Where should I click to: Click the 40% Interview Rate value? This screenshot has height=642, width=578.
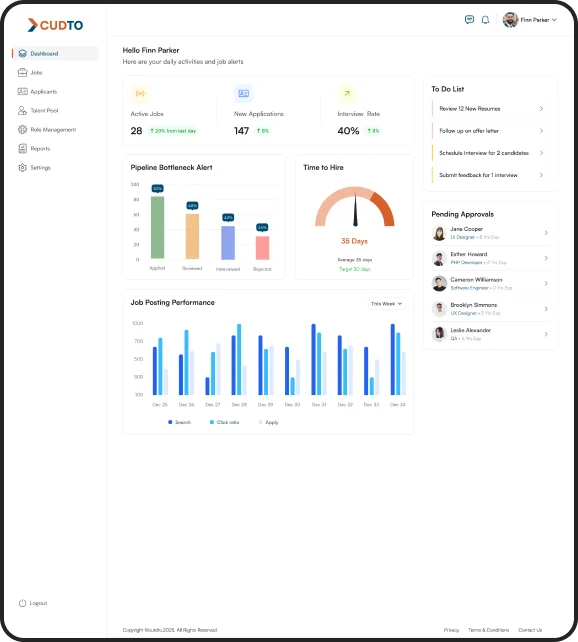tap(348, 131)
